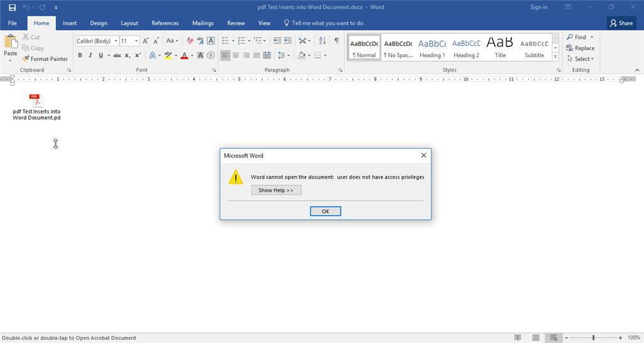Click the Multilevel List icon
The width and height of the screenshot is (644, 343).
(257, 41)
